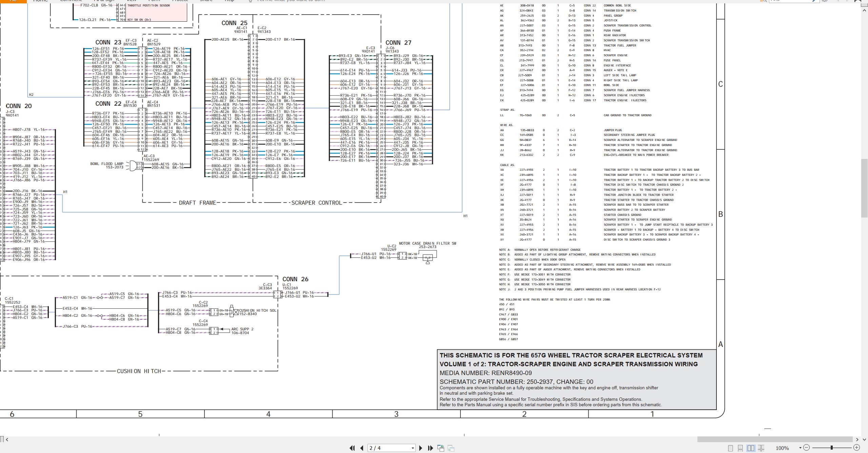Click the next view icon
Screen dimensions: 868x453
click(451, 448)
